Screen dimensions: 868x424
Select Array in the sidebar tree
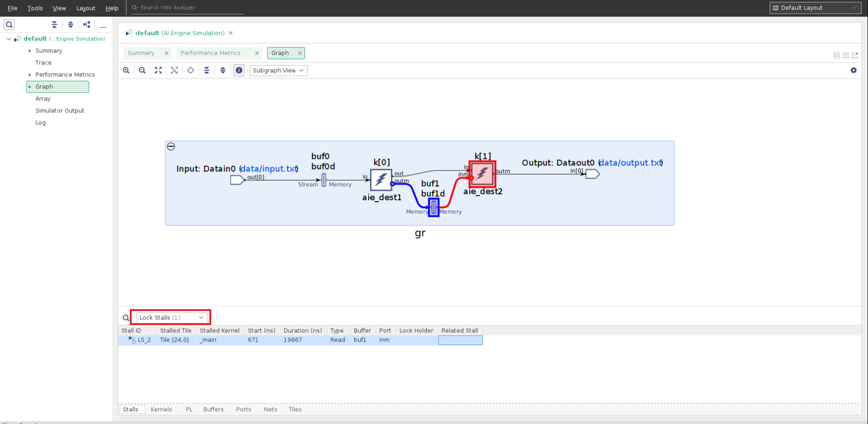43,99
